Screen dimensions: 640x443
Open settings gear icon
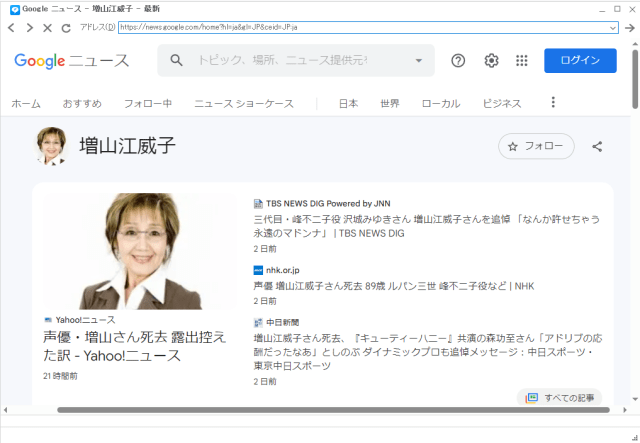tap(491, 60)
